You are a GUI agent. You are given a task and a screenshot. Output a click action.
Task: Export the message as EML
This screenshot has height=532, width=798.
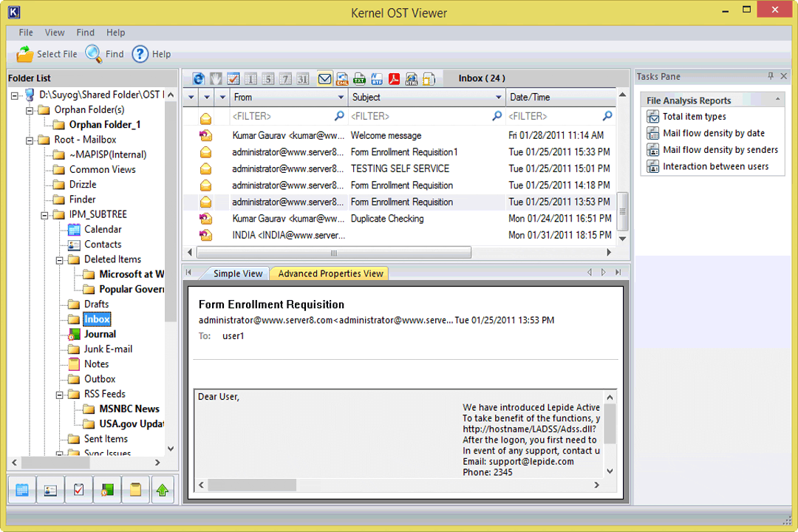(341, 78)
